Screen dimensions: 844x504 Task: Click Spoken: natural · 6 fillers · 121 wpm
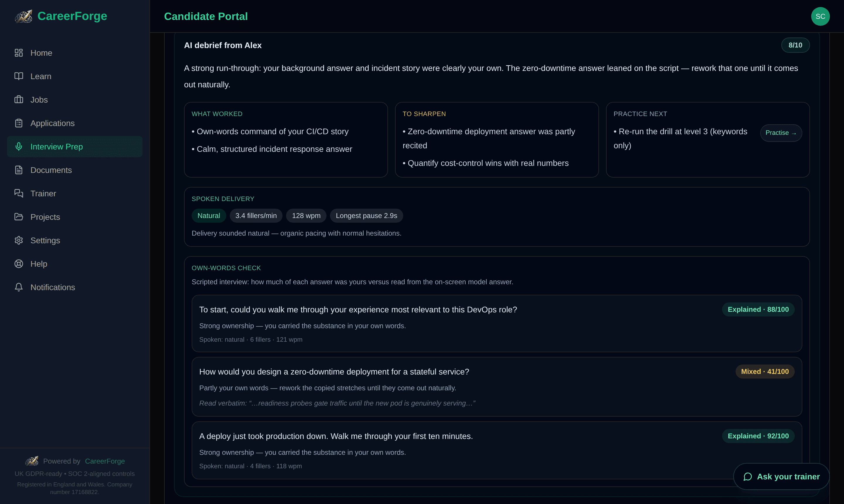[251, 340]
